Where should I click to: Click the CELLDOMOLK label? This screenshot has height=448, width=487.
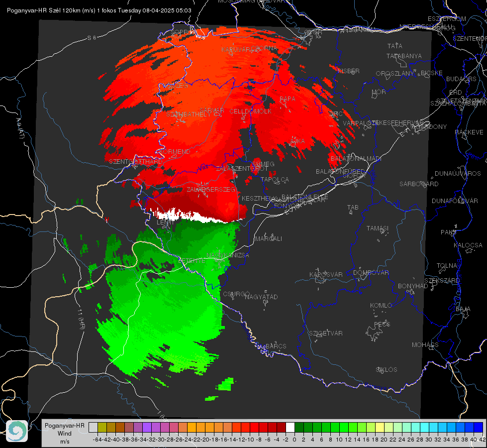click(250, 112)
